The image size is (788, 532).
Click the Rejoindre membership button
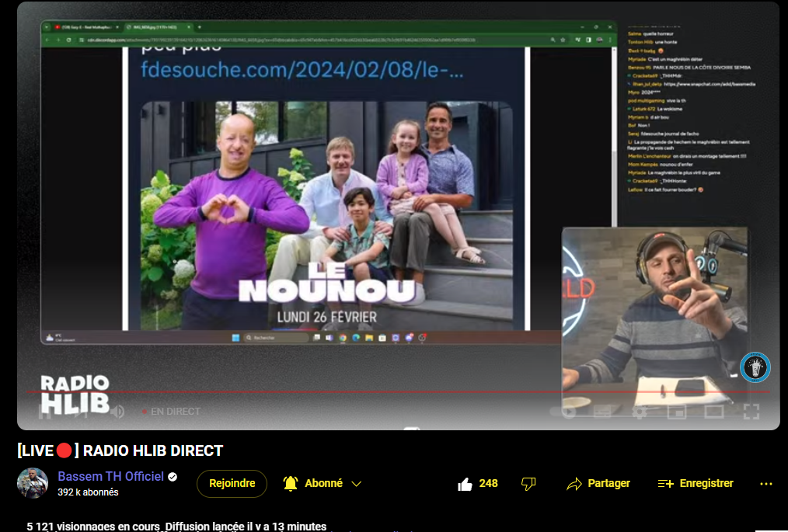[x=232, y=483]
